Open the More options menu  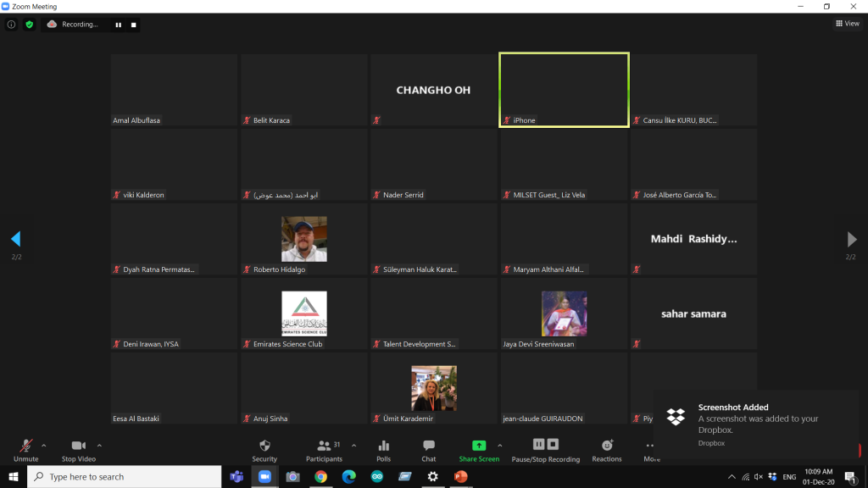pyautogui.click(x=650, y=450)
